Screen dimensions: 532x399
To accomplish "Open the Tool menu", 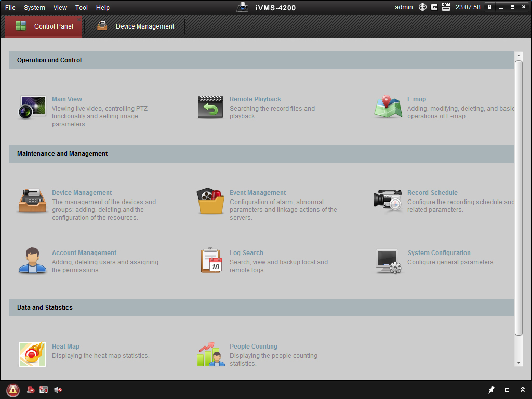I will pos(82,7).
